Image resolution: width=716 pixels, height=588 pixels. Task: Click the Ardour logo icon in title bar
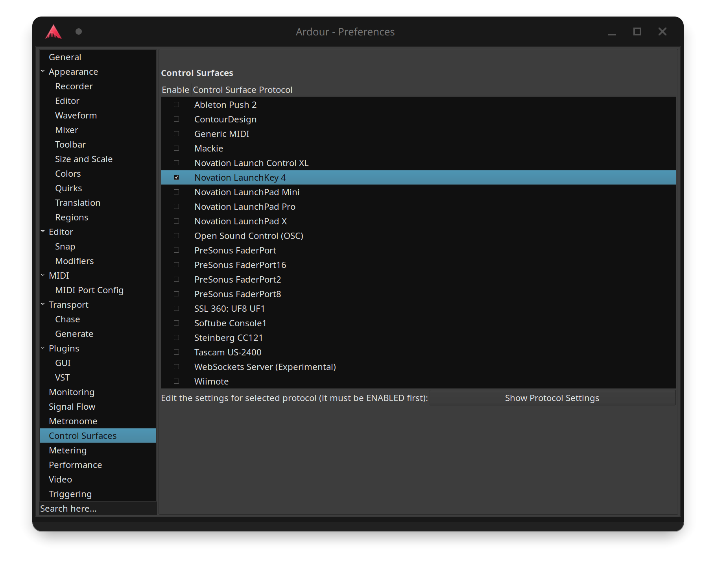click(x=54, y=32)
